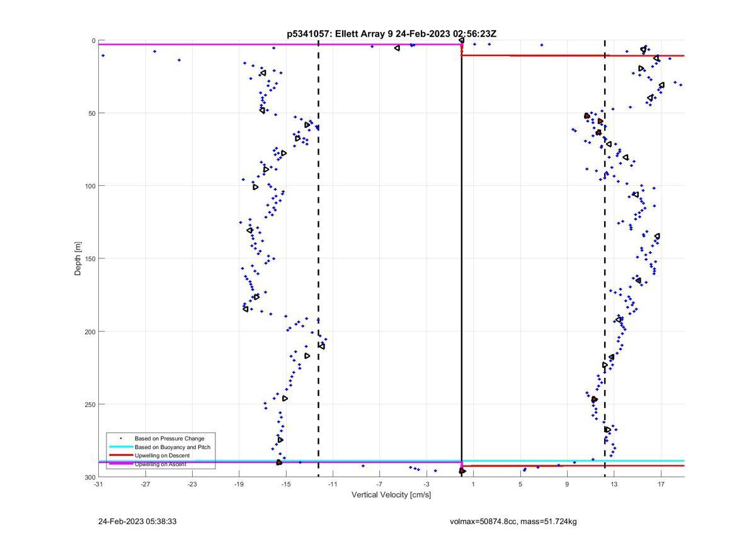This screenshot has height=536, width=756.
Task: Click x-axis tick label '1'
Action: point(473,484)
